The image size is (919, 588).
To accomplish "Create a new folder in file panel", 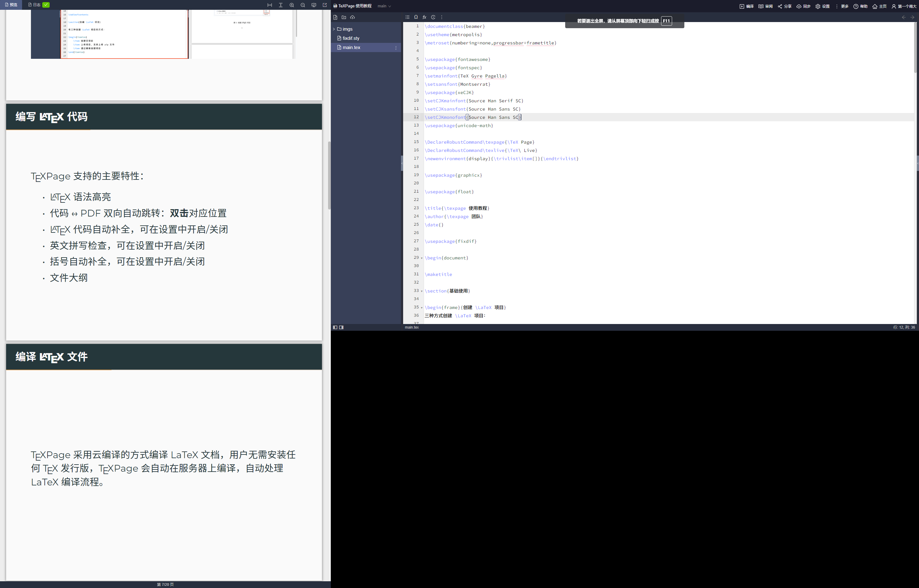I will click(344, 17).
